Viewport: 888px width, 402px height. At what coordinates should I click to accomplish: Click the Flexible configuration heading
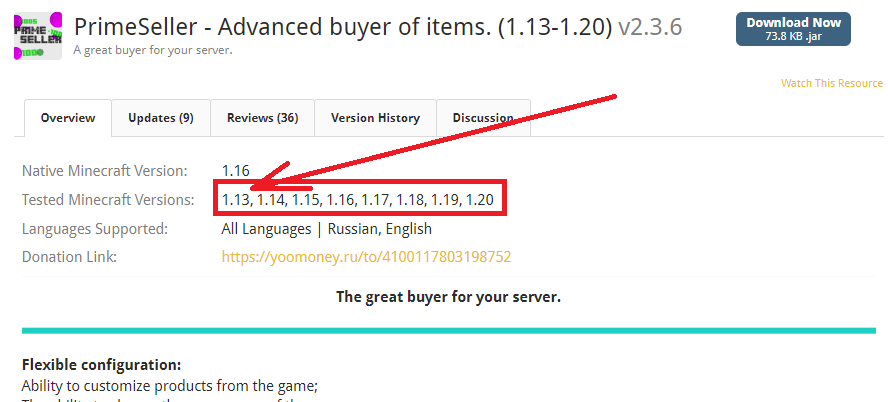pos(101,364)
